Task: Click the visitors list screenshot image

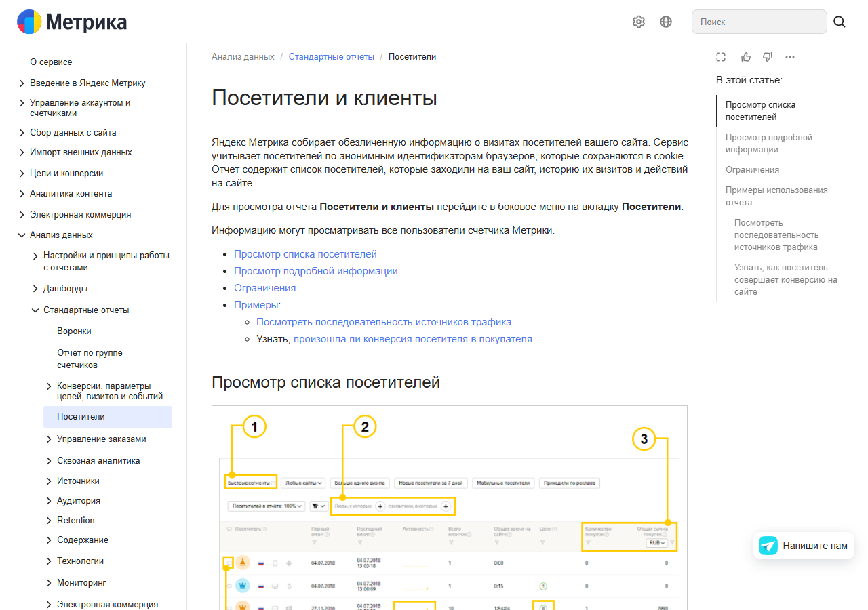Action: coord(450,508)
